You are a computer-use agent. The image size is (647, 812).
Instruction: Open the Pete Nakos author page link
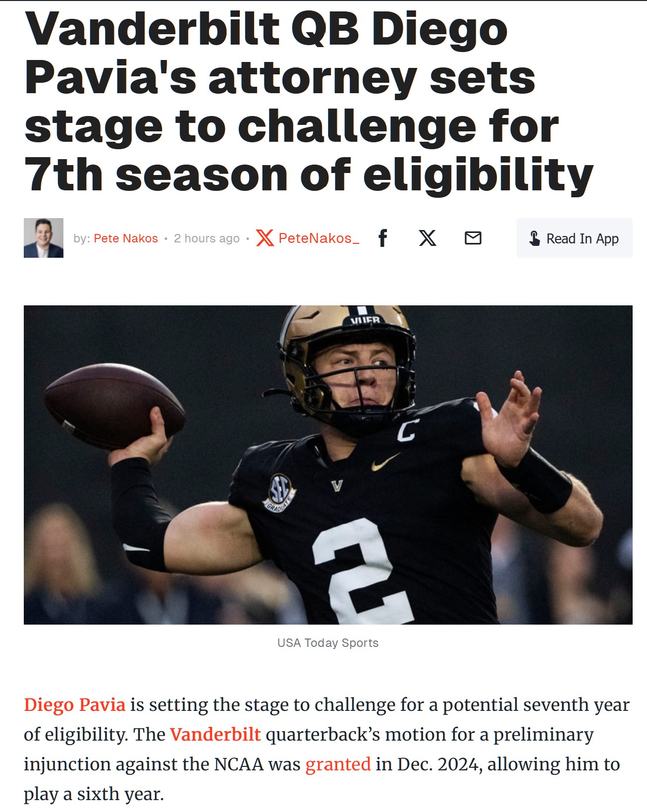[x=126, y=238]
